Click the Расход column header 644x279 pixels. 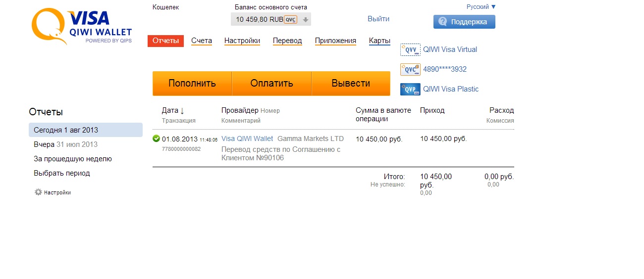pos(502,110)
